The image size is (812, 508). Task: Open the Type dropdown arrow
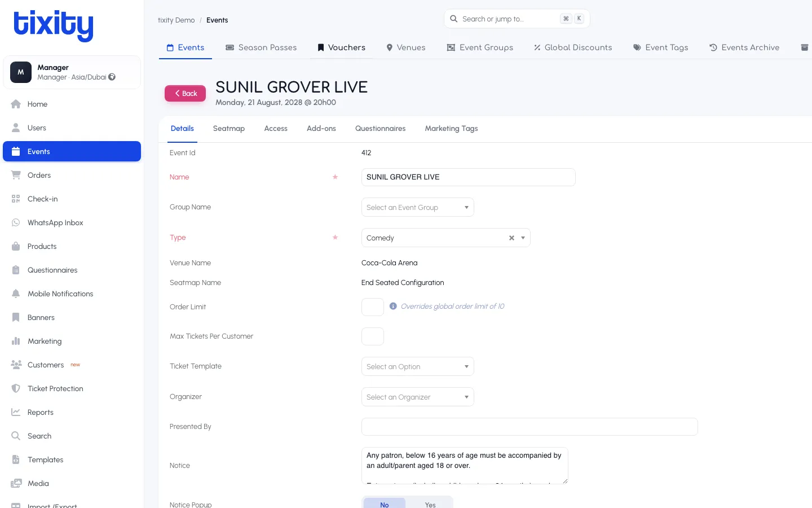[523, 238]
